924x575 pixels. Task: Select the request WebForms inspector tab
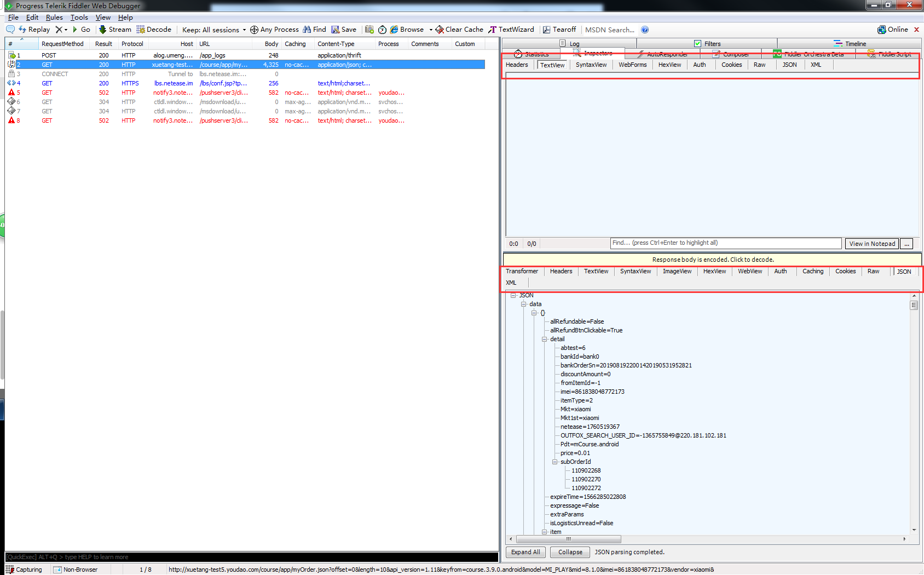pyautogui.click(x=633, y=65)
